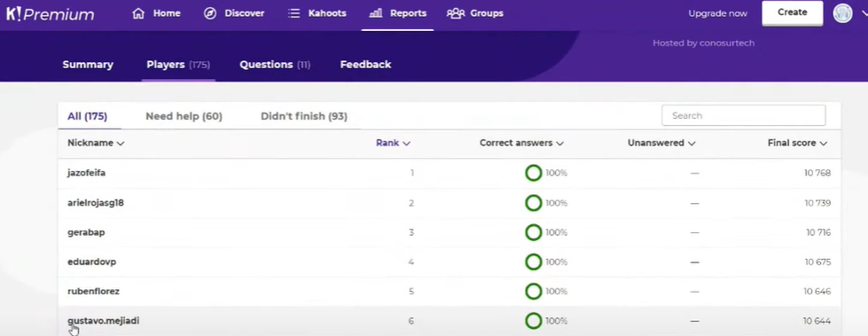Sort by Unanswered column
868x336 pixels.
pyautogui.click(x=661, y=143)
